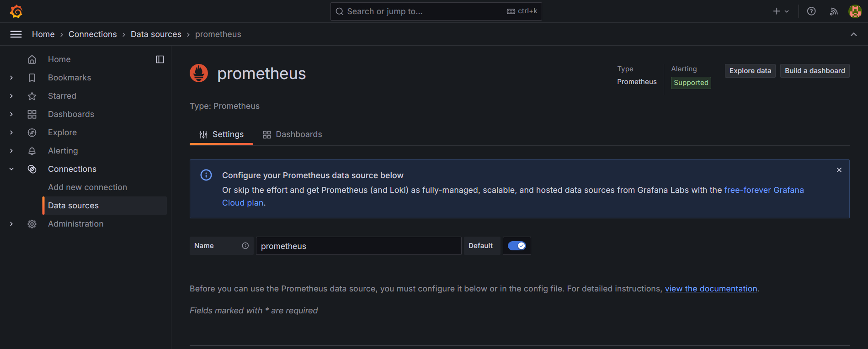The width and height of the screenshot is (868, 349).
Task: Go to Connections breadcrumb
Action: (93, 34)
